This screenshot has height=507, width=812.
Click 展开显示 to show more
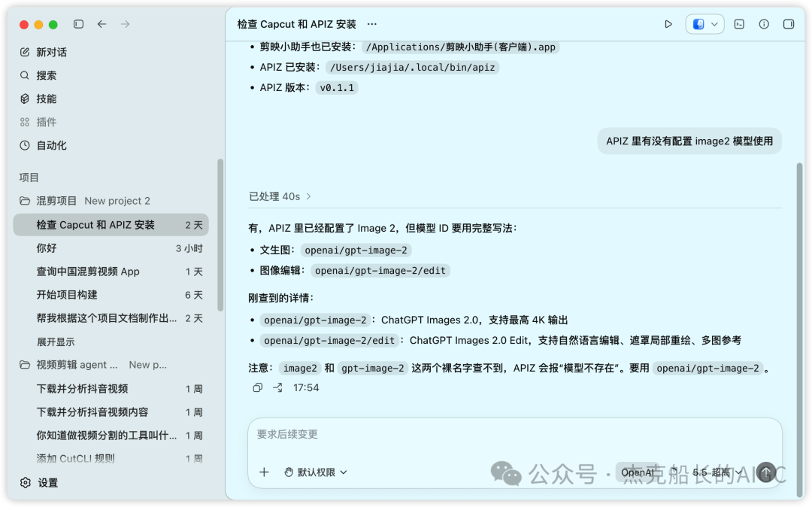click(56, 342)
